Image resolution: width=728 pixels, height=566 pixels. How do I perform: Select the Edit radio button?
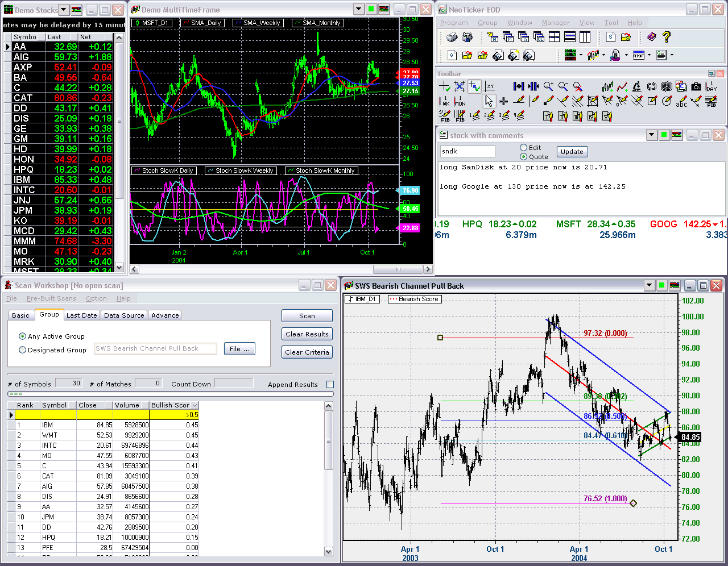tap(523, 148)
